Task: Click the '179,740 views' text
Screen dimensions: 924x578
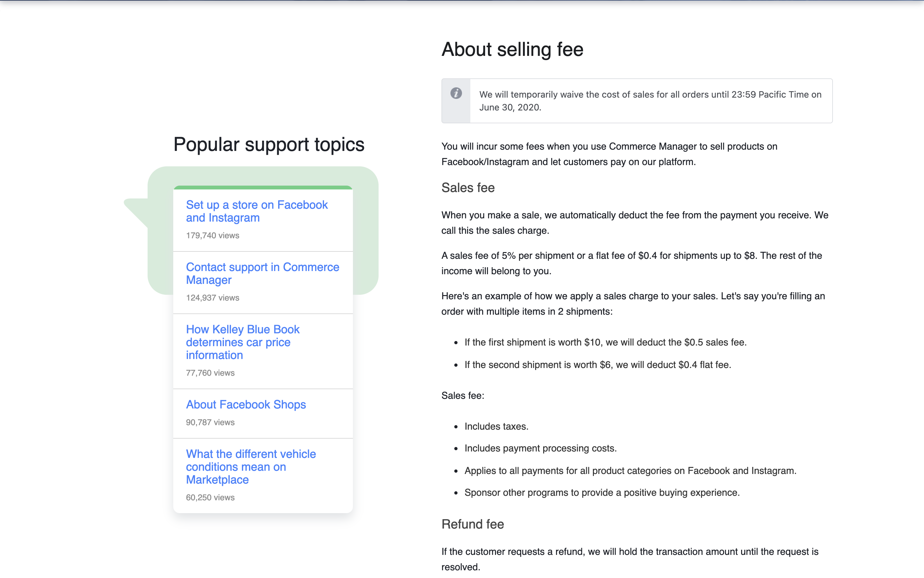Action: [x=213, y=235]
